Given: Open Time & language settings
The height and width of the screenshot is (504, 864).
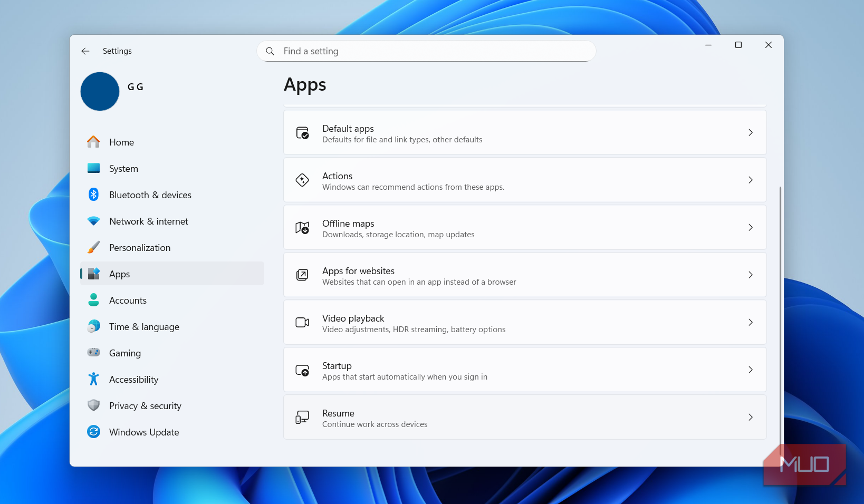Looking at the screenshot, I should pos(172,326).
